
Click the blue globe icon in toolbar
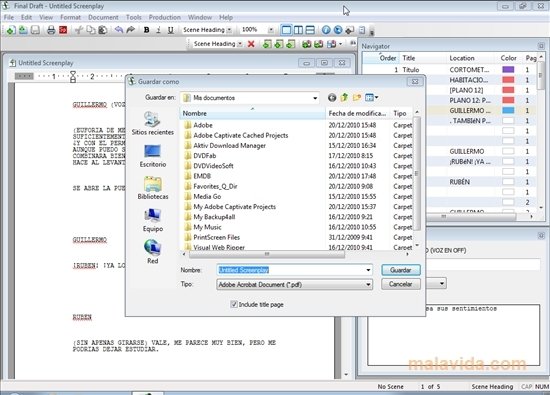pyautogui.click(x=338, y=30)
